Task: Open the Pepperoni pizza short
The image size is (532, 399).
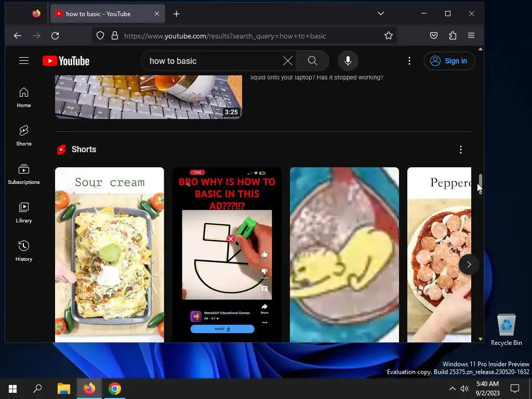Action: 439,255
